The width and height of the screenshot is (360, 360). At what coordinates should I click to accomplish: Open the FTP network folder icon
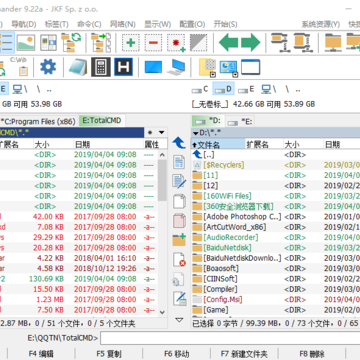[x=333, y=42]
